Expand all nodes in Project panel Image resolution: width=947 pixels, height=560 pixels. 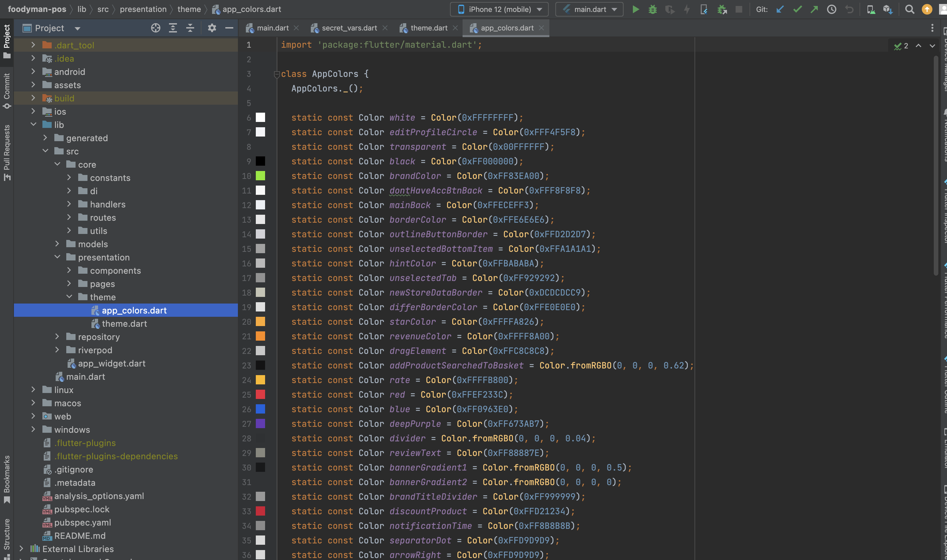(173, 28)
